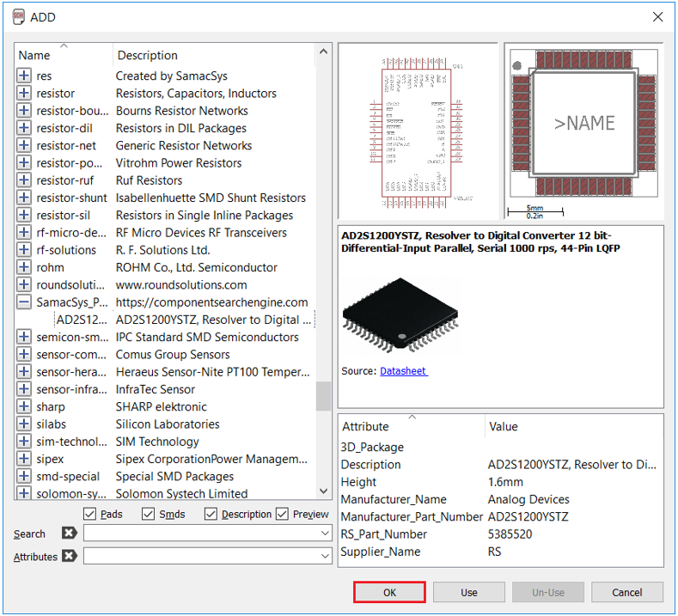
Task: Click the Cancel button
Action: point(627,592)
